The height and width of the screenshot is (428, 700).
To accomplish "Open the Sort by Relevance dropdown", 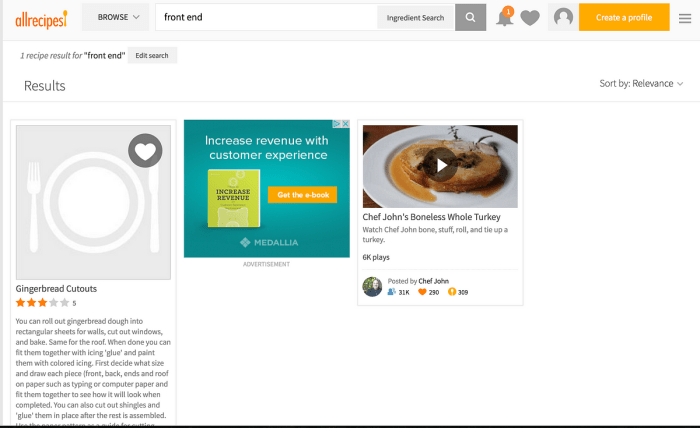I will tap(641, 84).
